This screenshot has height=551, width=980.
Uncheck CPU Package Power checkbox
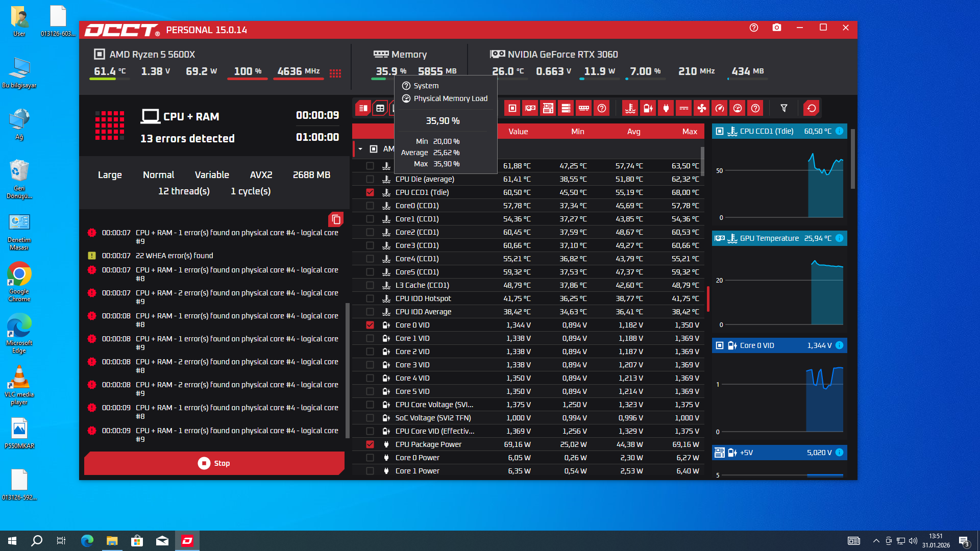370,444
